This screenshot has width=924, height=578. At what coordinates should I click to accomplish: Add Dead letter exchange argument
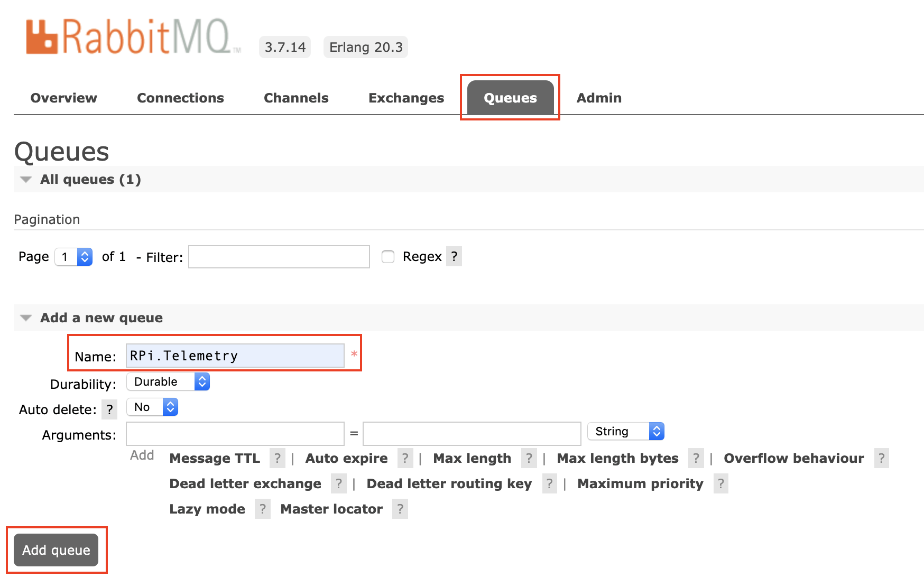coord(245,483)
